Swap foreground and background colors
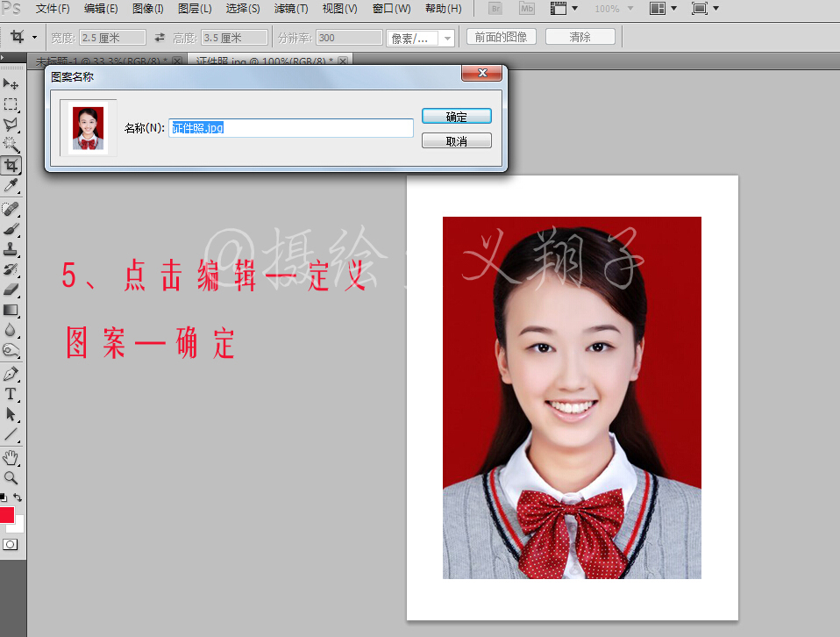 tap(18, 497)
